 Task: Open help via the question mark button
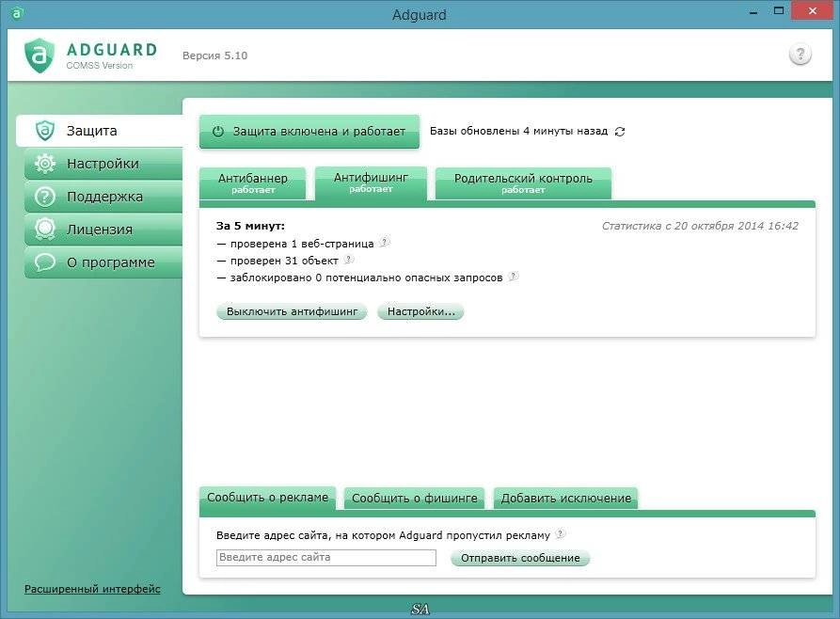[x=800, y=55]
